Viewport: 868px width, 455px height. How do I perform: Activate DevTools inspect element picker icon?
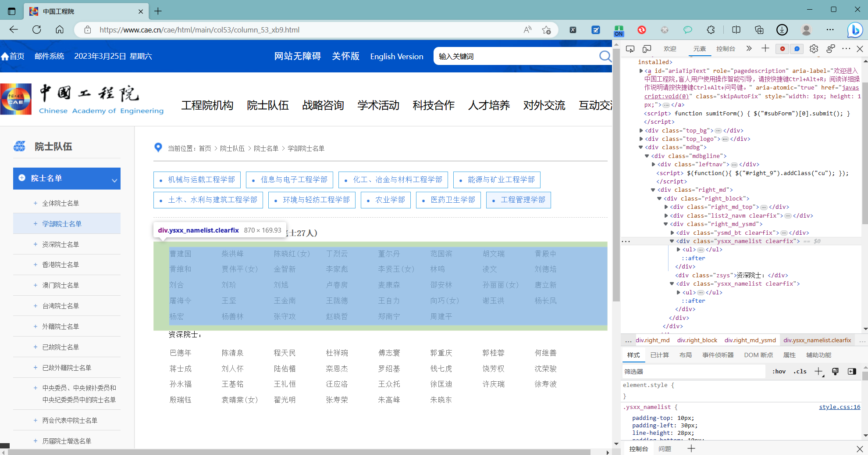630,49
